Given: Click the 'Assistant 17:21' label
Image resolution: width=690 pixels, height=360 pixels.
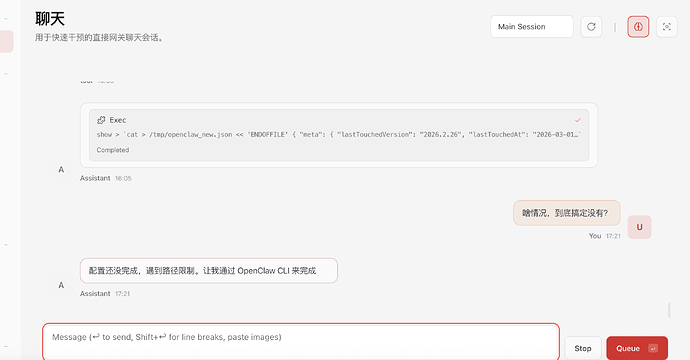Looking at the screenshot, I should pyautogui.click(x=105, y=294).
